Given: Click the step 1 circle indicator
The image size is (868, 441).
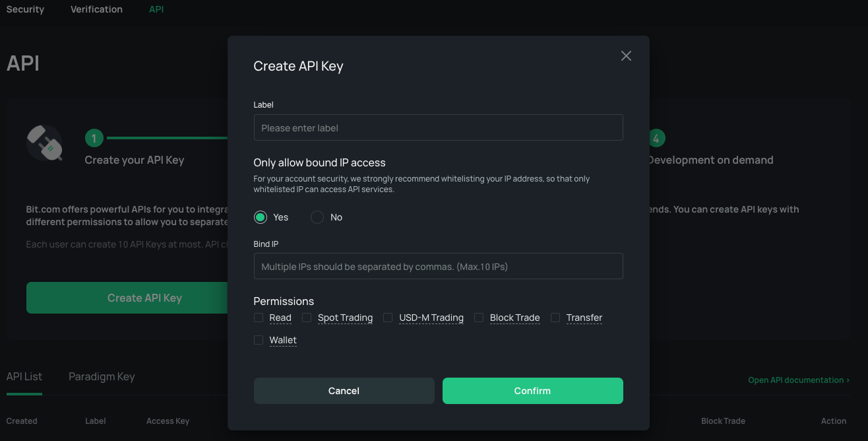Looking at the screenshot, I should (94, 138).
